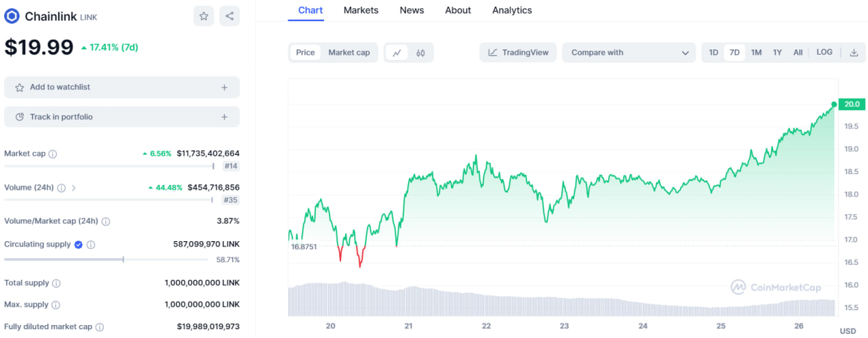
Task: Show Volume/Market cap info icon
Action: click(106, 221)
